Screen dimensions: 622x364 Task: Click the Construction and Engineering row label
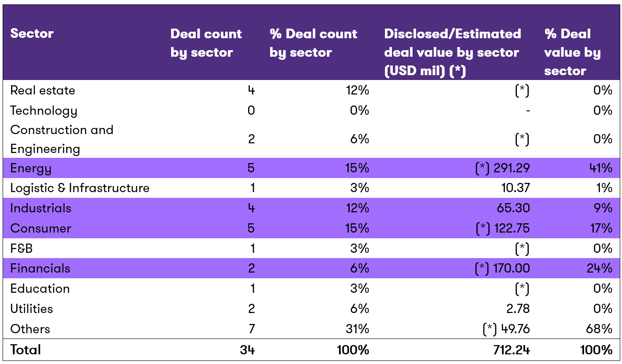[x=62, y=139]
